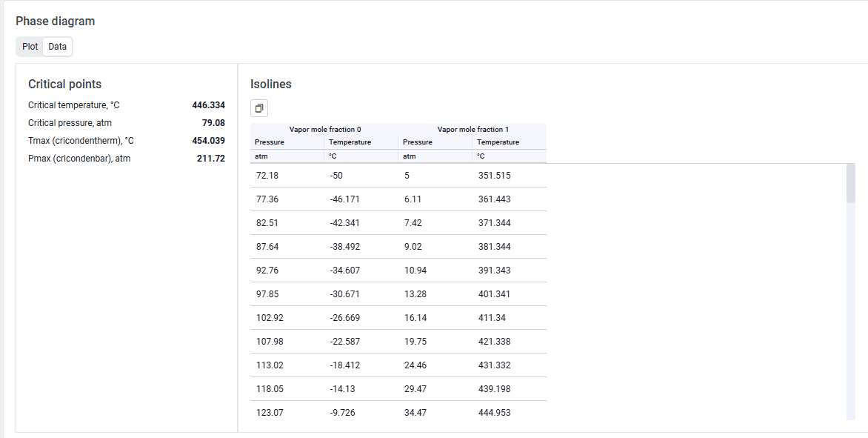Click the pressure cell 92.76
868x438 pixels.
(x=287, y=271)
